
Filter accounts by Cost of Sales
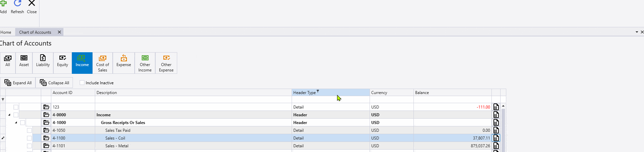click(x=103, y=63)
